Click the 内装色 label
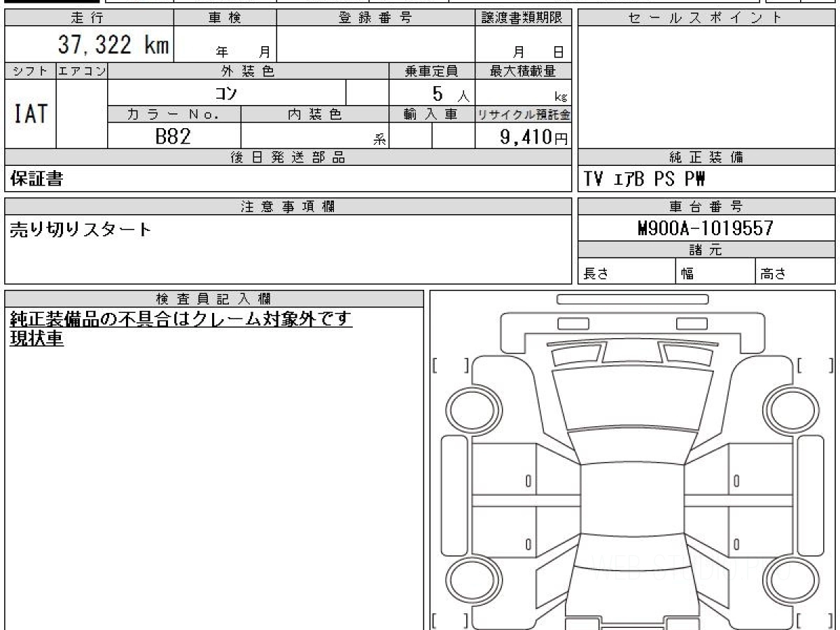The image size is (840, 630). coord(315,115)
